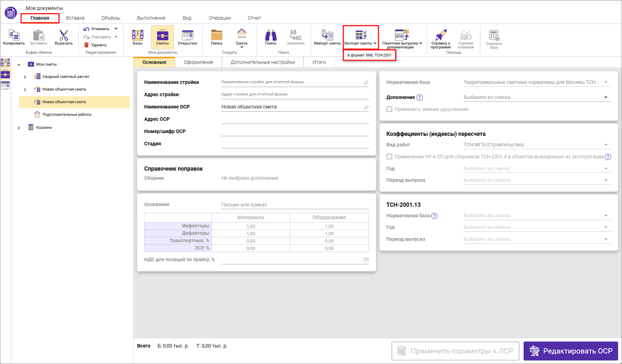Image resolution: width=622 pixels, height=364 pixels.
Task: Click the Cut scissors icon
Action: click(x=64, y=35)
